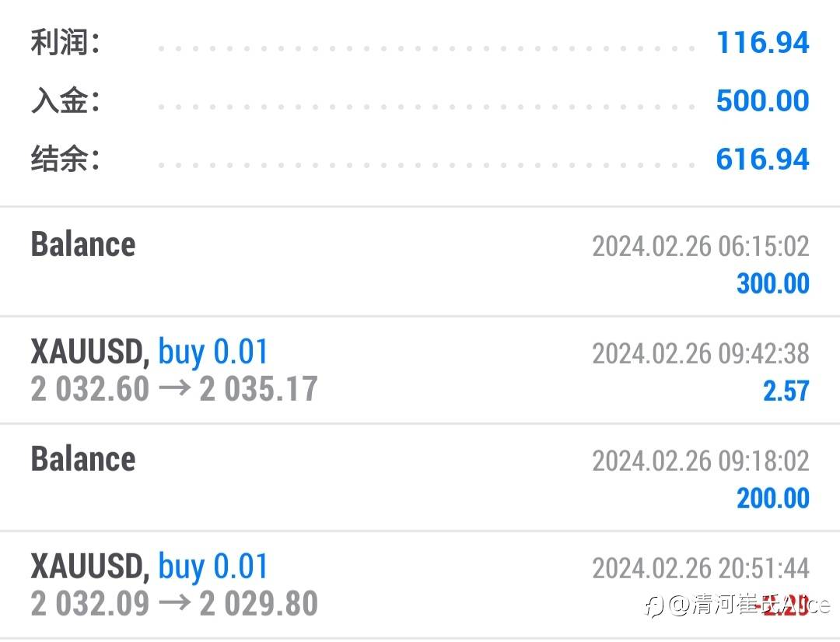The image size is (840, 642).
Task: Click the watermark logo icon before 清河崔氏Alice
Action: pyautogui.click(x=655, y=605)
